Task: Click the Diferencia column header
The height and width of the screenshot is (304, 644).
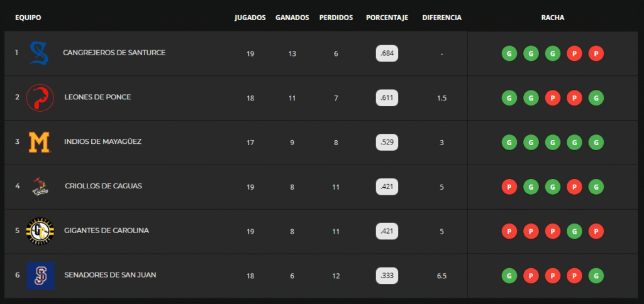Action: coord(442,18)
